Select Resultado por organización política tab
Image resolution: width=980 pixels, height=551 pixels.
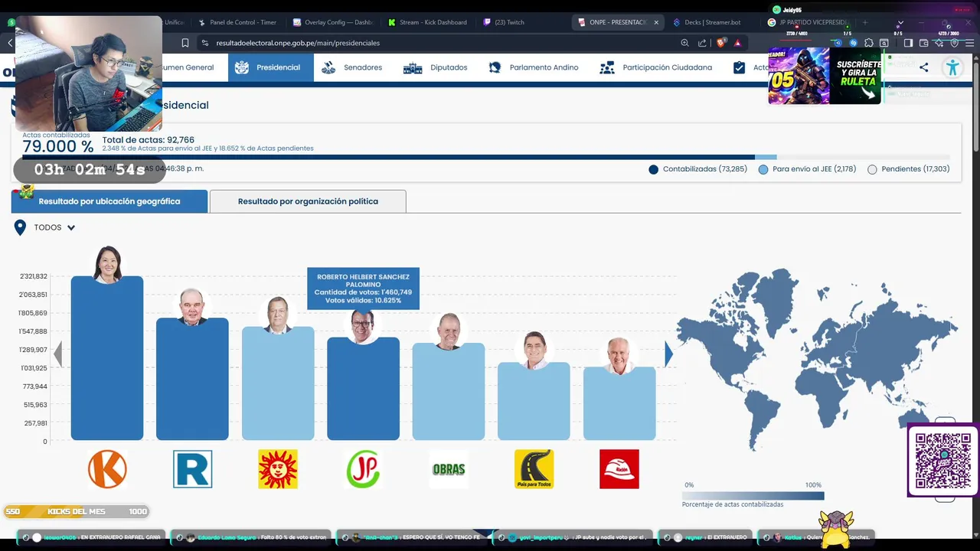coord(308,201)
